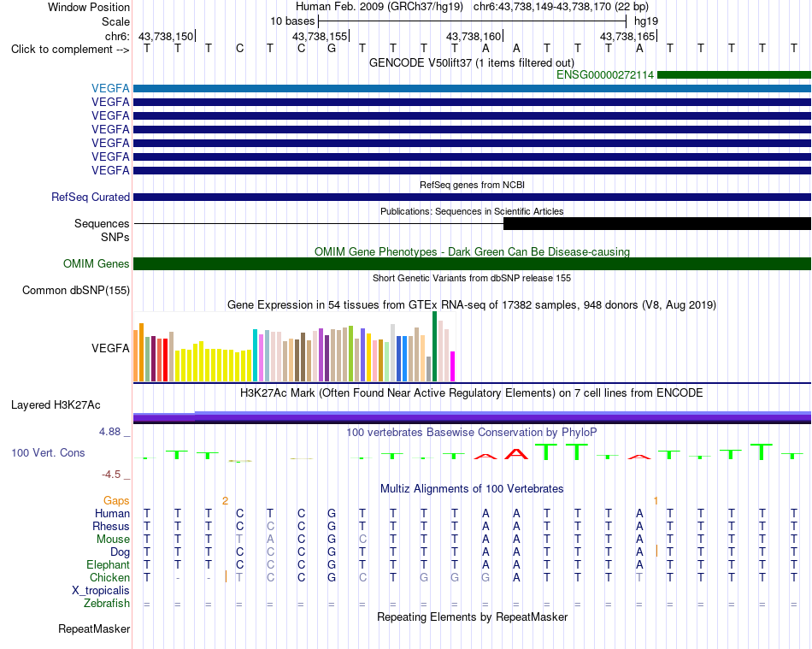Click the magenta GTEx expression bar
Viewport: 812px width, 649px height.
pyautogui.click(x=453, y=366)
